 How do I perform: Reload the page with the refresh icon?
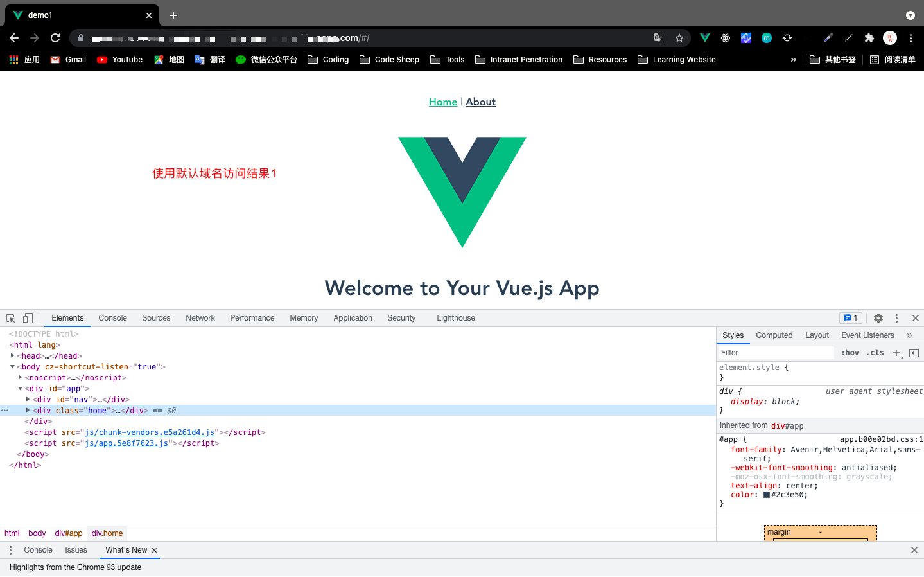tap(55, 38)
